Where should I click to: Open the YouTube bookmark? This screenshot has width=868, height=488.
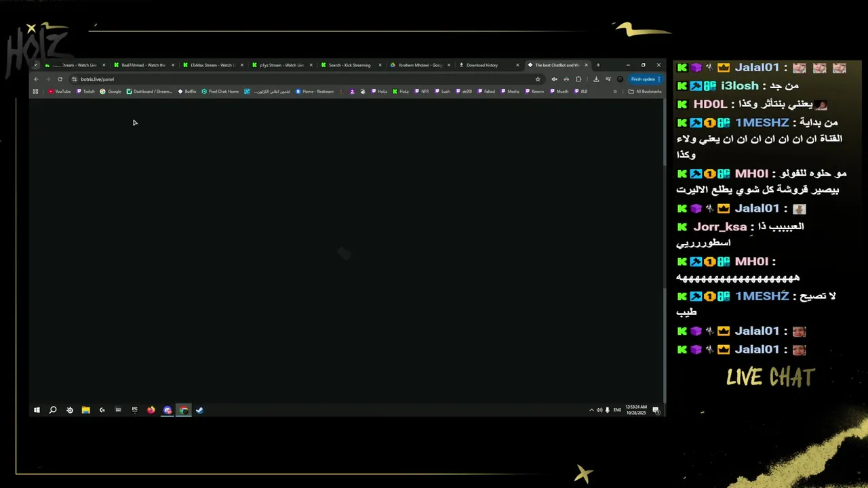(x=60, y=91)
